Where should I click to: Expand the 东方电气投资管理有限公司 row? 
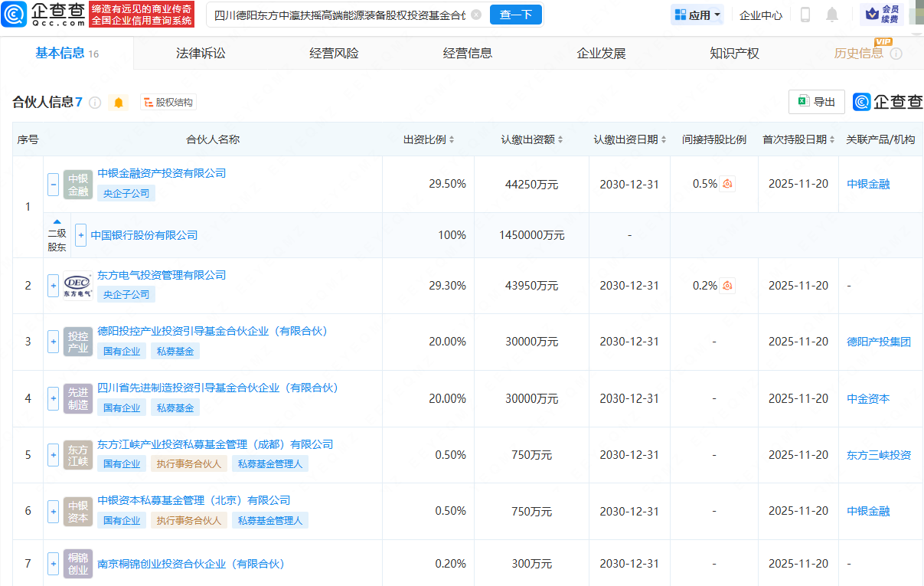tap(53, 286)
